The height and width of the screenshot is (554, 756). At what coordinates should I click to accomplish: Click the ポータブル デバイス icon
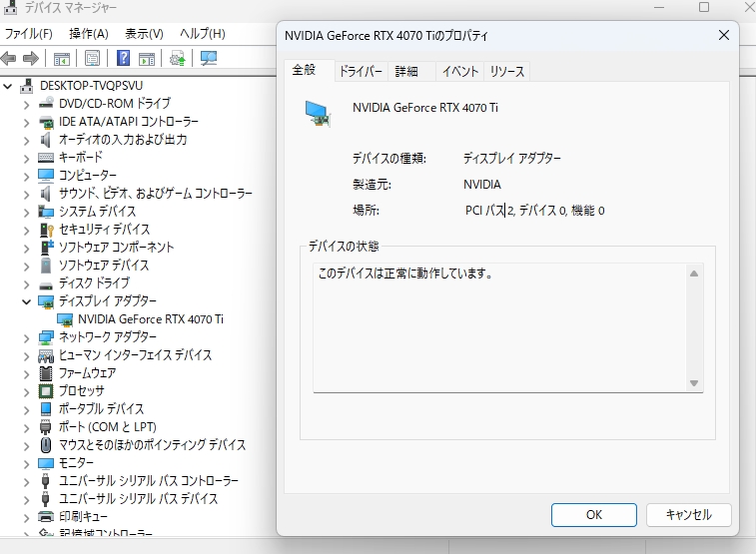coord(46,408)
